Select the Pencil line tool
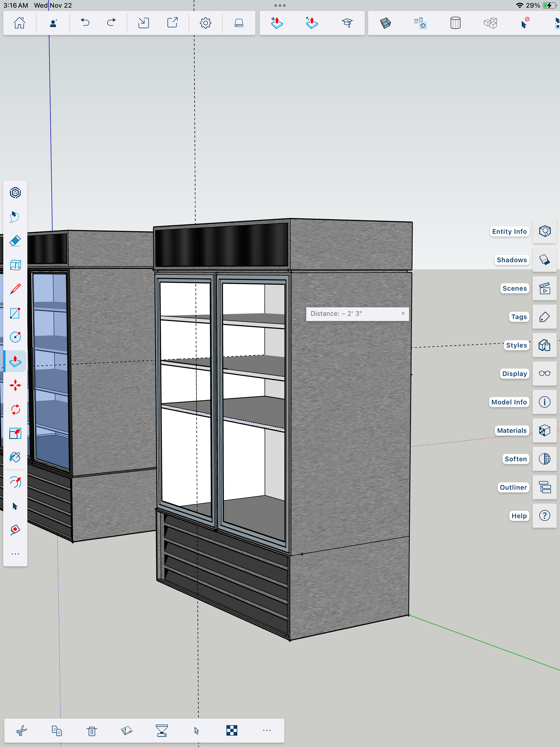Screen dimensions: 560x747 [x=15, y=289]
